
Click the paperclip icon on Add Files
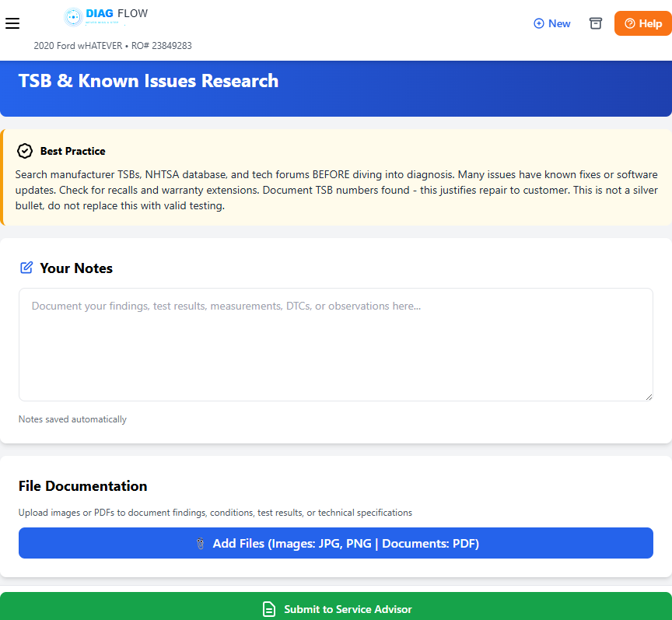201,544
